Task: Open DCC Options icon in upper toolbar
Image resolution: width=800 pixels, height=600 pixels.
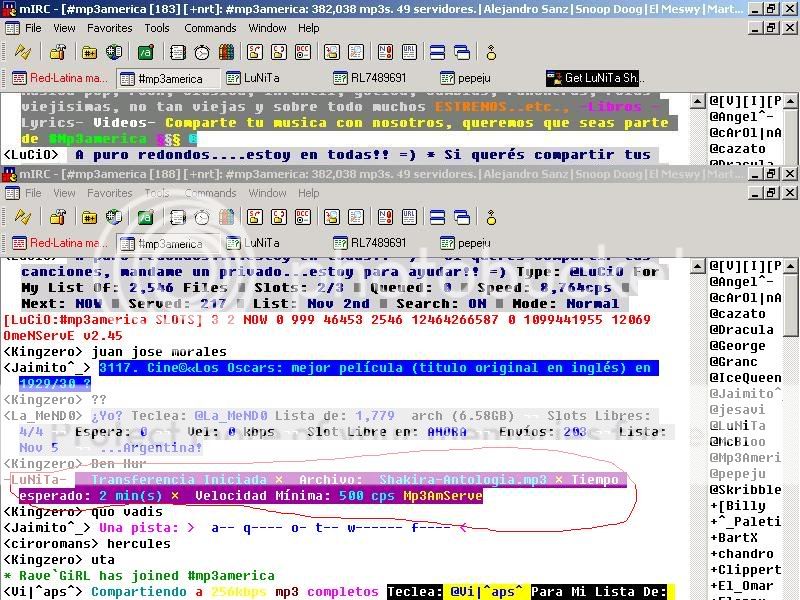Action: [x=303, y=52]
